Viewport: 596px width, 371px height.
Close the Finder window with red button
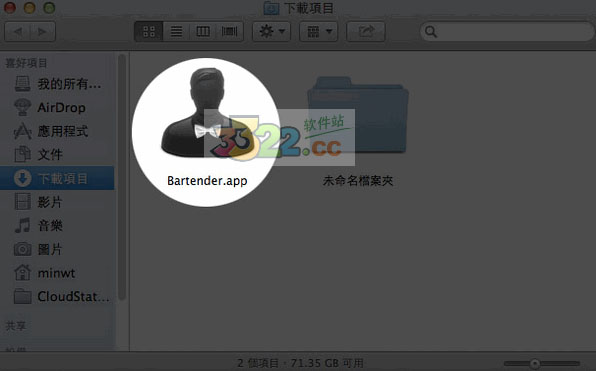click(x=10, y=8)
